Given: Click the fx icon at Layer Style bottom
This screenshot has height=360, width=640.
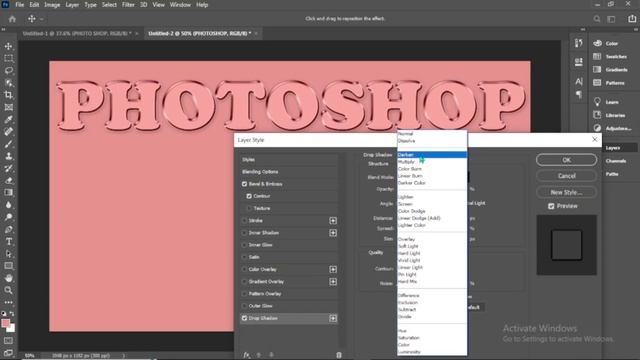Looking at the screenshot, I should 247,355.
